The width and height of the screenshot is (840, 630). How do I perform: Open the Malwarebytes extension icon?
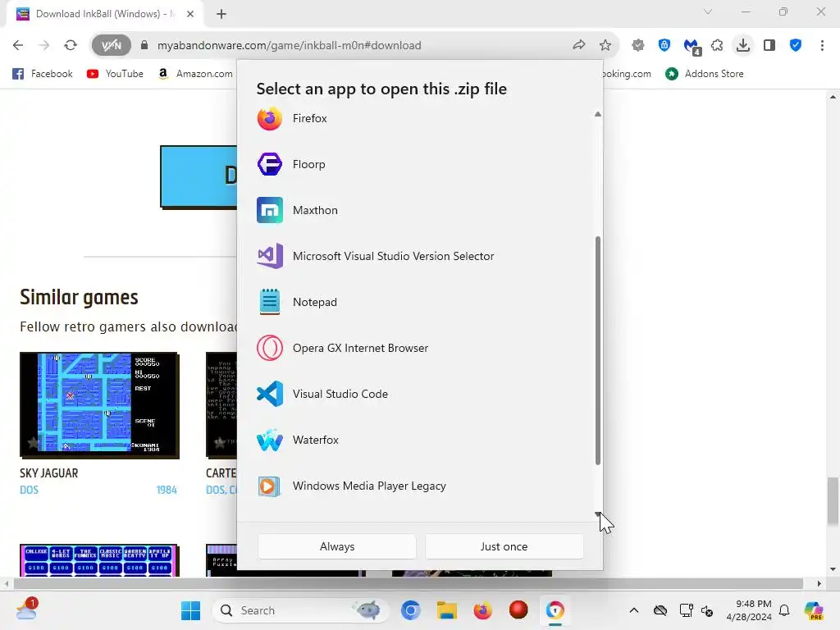(692, 46)
